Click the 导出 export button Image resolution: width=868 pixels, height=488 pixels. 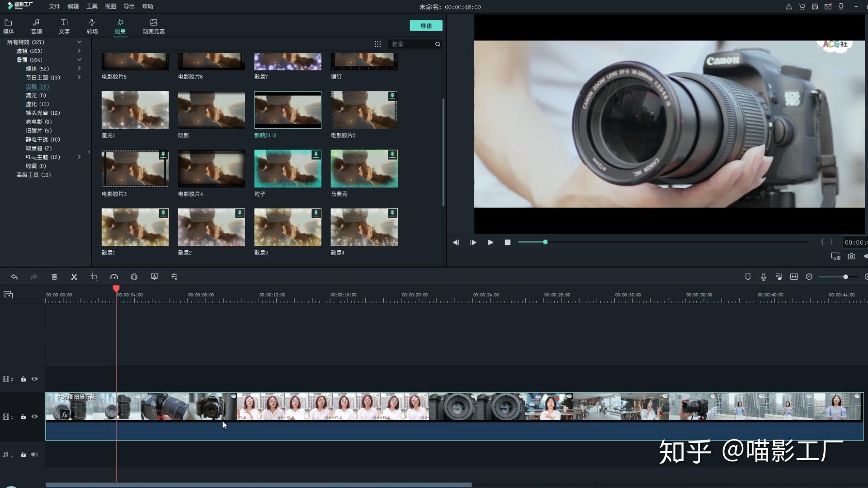point(426,26)
